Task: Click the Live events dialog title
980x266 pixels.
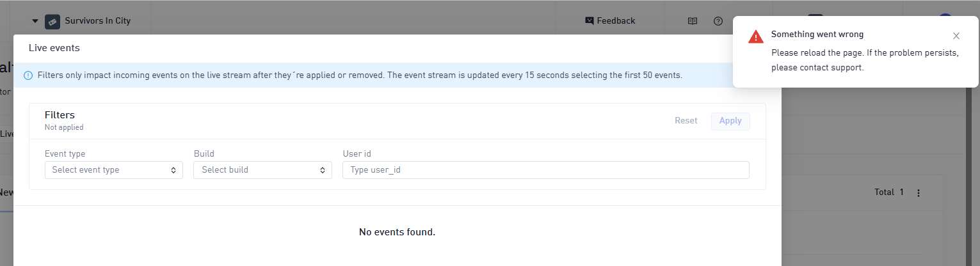Action: tap(54, 48)
